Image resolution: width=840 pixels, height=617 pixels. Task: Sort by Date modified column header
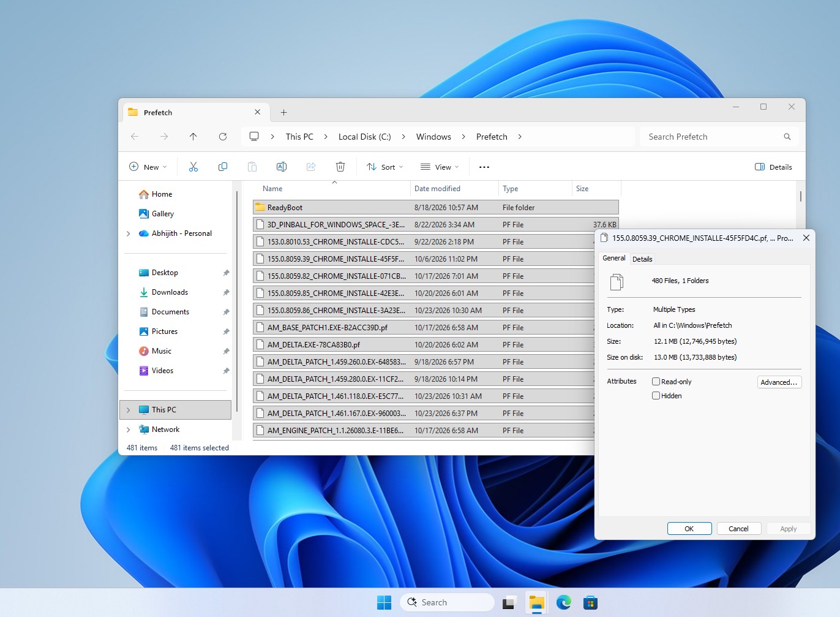coord(454,189)
